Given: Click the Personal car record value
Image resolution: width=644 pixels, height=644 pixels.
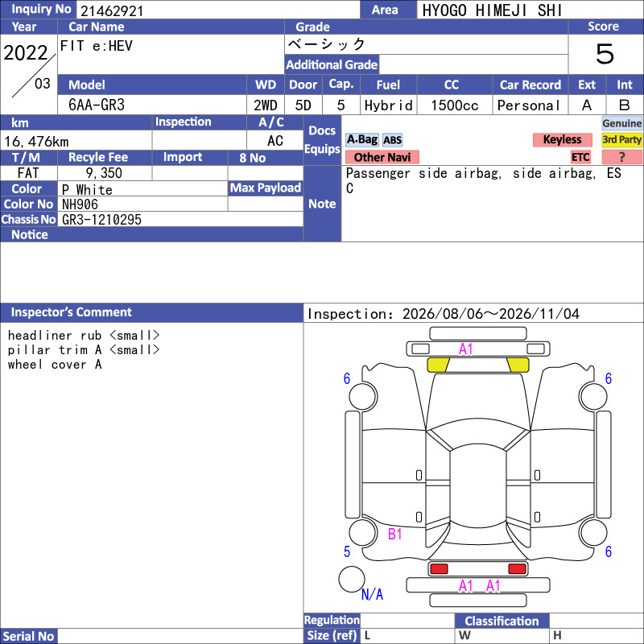Looking at the screenshot, I should pyautogui.click(x=529, y=105).
